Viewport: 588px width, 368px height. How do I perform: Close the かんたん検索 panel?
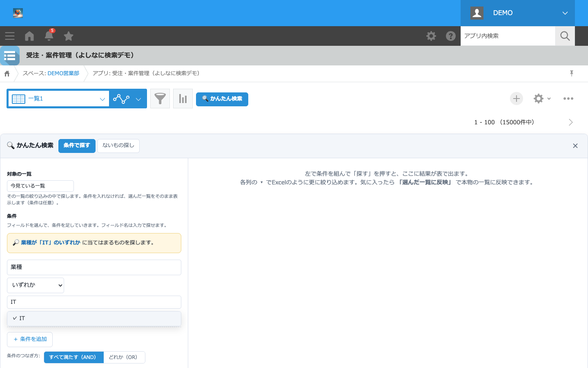click(575, 146)
